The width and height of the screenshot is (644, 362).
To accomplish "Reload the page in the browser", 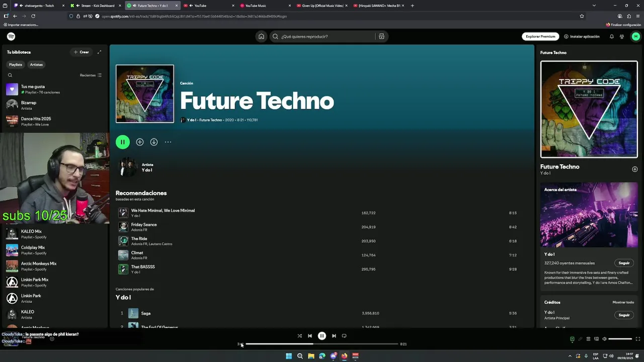I will coord(33,16).
